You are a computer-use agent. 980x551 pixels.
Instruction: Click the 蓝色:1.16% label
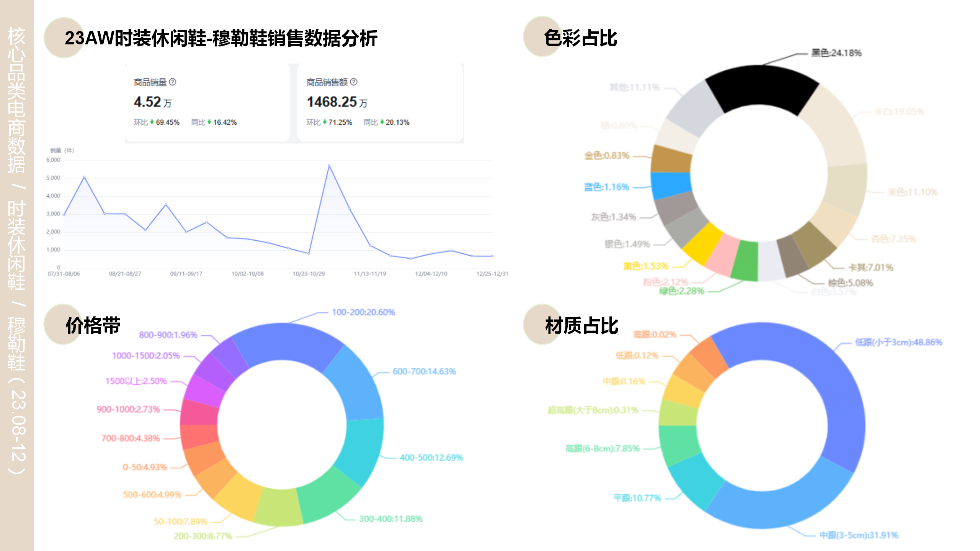606,187
